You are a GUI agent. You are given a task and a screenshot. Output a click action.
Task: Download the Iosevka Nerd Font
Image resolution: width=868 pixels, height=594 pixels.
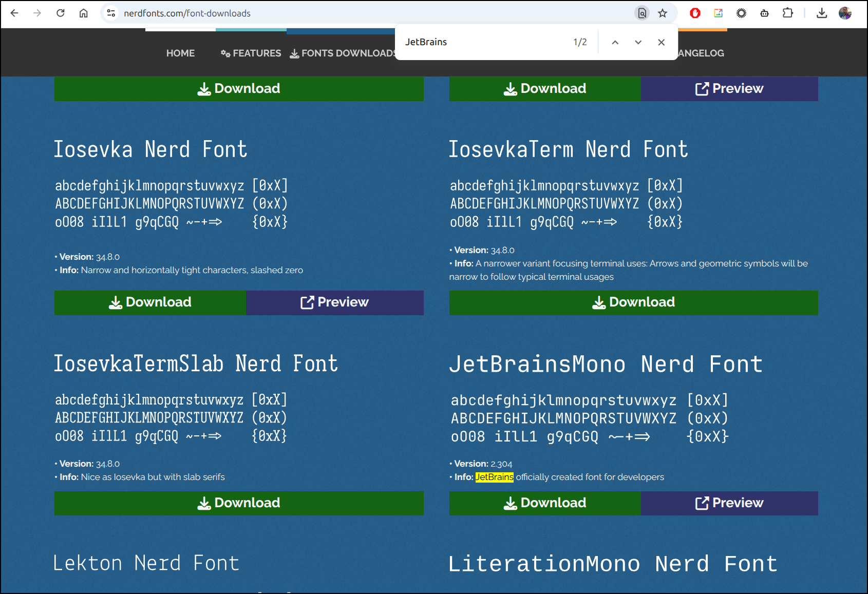pyautogui.click(x=150, y=302)
